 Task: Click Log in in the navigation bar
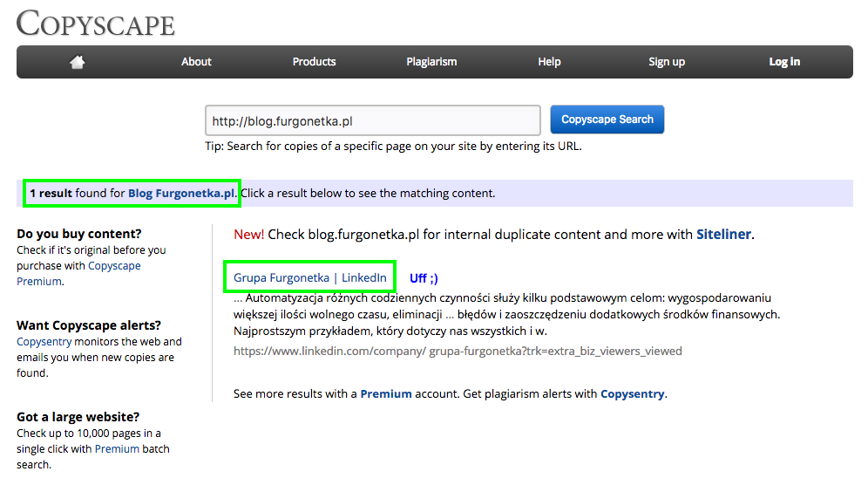784,62
